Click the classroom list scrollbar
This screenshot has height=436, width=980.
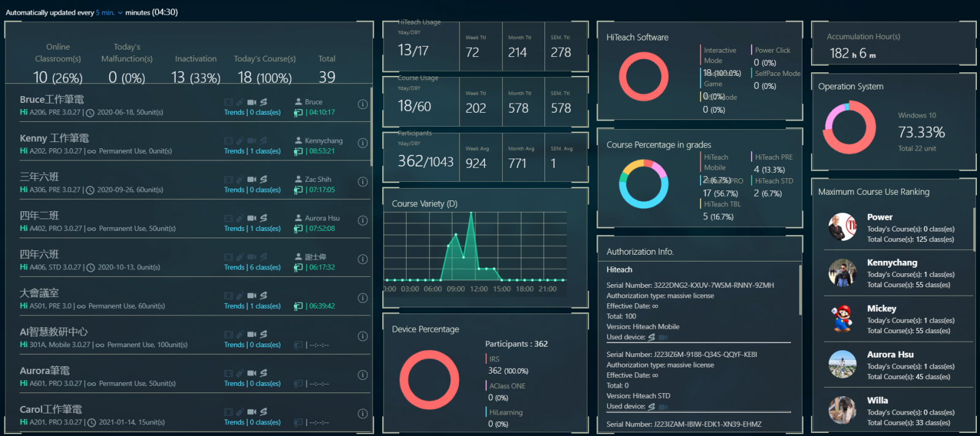[x=371, y=126]
